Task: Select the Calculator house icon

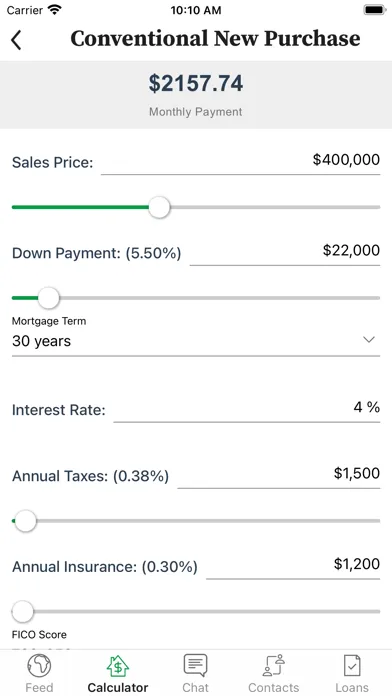Action: (118, 665)
